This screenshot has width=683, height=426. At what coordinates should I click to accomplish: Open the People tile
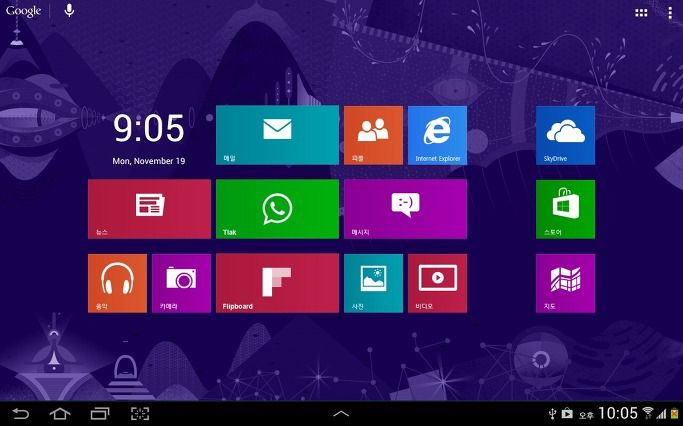[373, 135]
